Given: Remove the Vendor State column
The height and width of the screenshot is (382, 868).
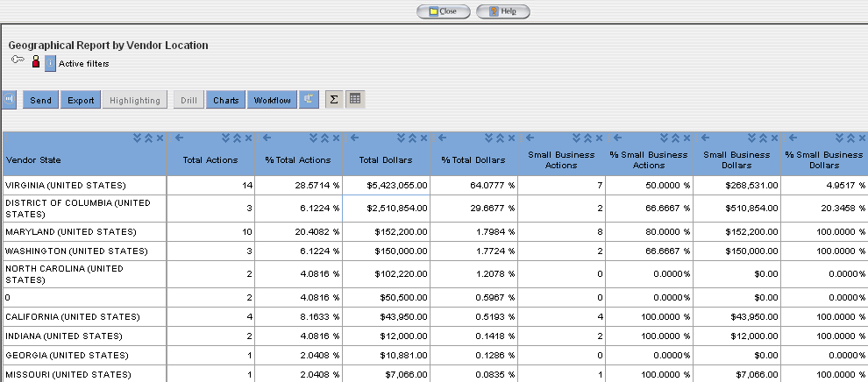Looking at the screenshot, I should (x=160, y=138).
